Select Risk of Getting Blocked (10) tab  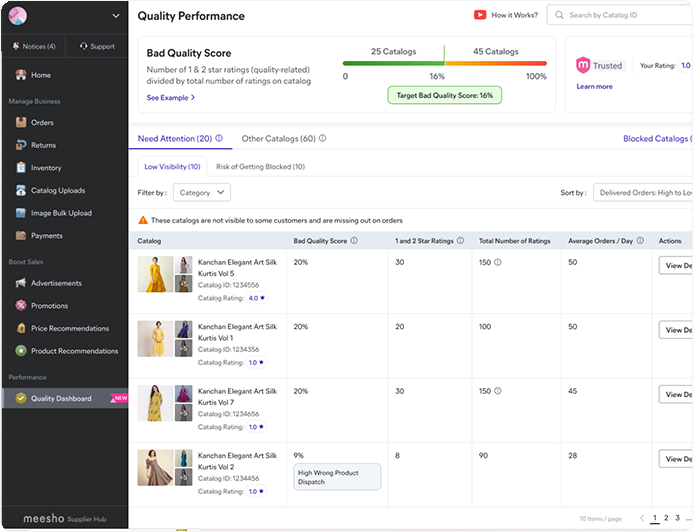click(260, 166)
